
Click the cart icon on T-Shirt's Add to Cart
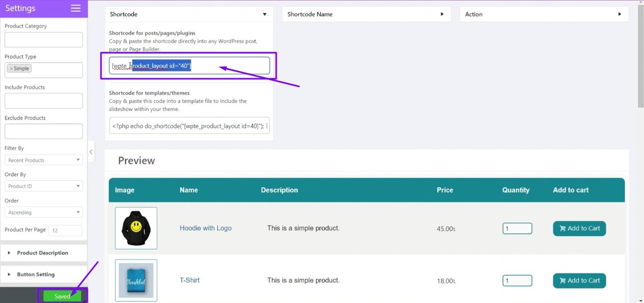563,280
